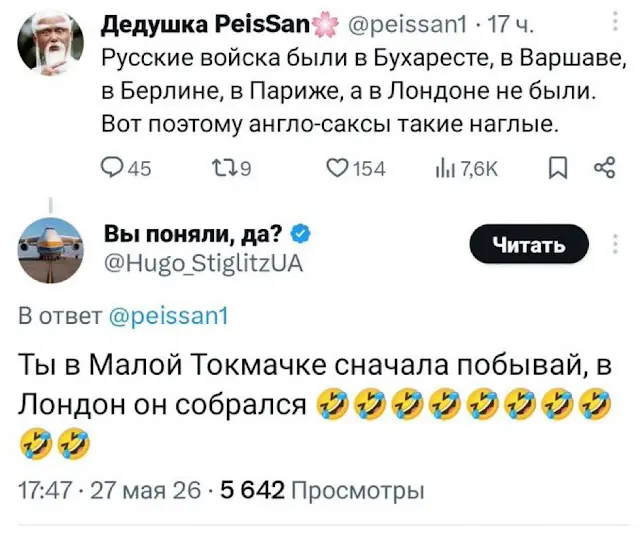Follow the account with Читать button
Image resolution: width=640 pixels, height=536 pixels.
tap(529, 244)
